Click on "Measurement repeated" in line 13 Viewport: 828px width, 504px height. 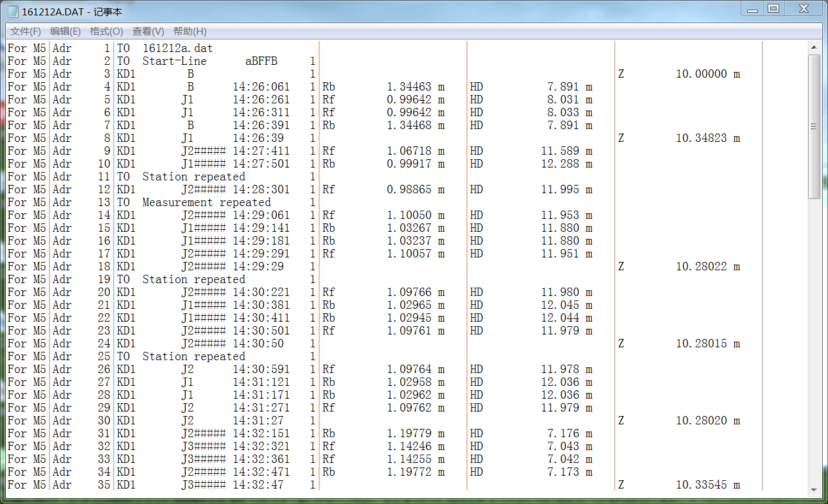pos(206,202)
